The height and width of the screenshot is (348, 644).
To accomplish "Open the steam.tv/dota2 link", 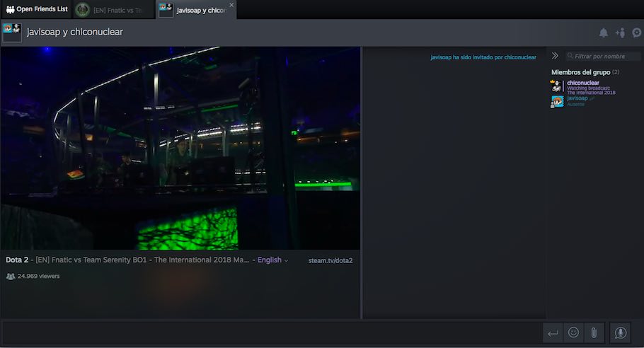I will coord(330,260).
